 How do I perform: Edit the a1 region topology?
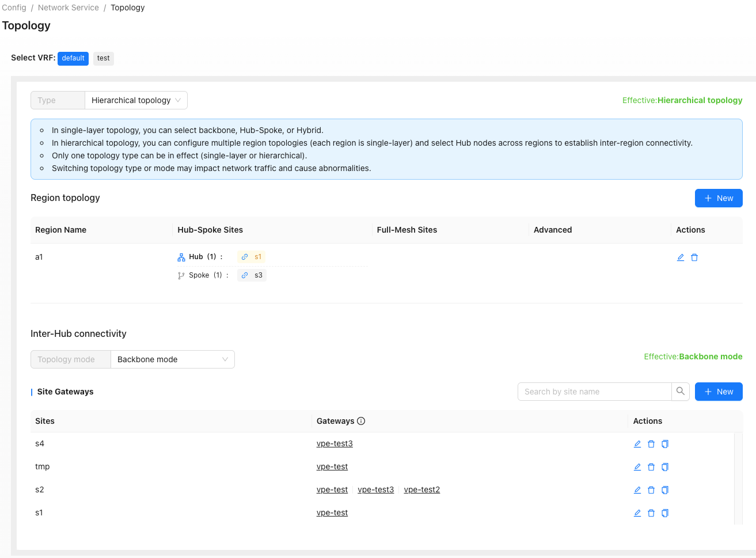(x=681, y=257)
